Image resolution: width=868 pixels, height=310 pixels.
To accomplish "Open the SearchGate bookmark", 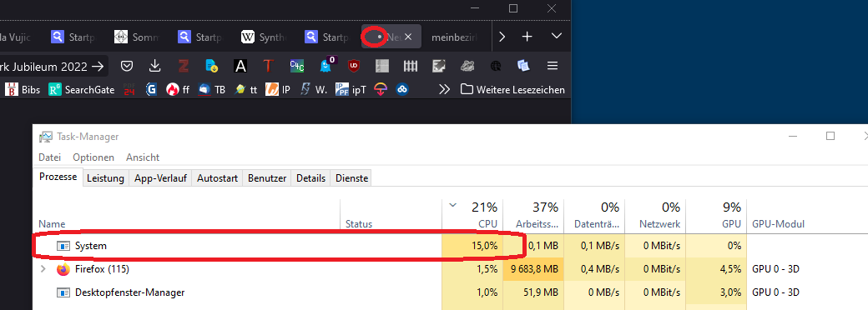I will pyautogui.click(x=82, y=89).
